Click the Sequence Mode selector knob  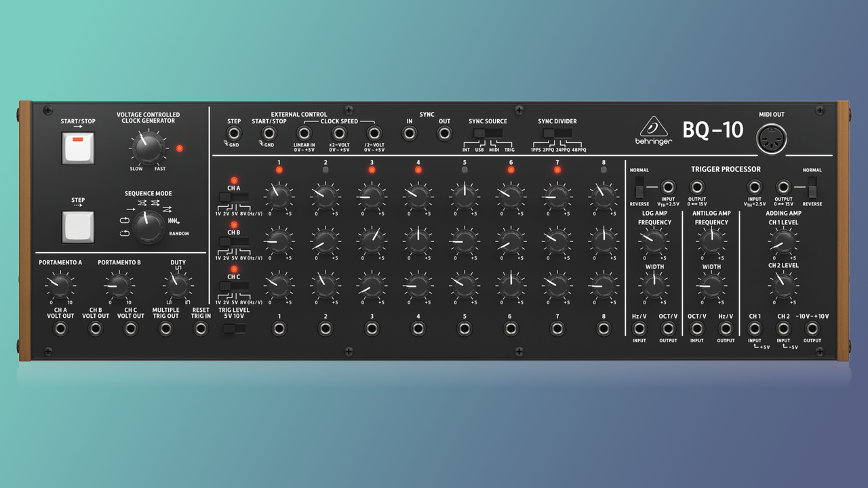(149, 227)
